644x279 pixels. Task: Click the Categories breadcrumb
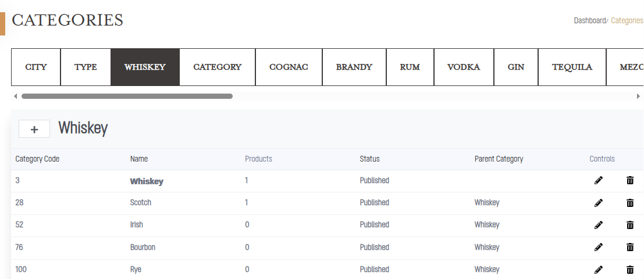pos(627,20)
